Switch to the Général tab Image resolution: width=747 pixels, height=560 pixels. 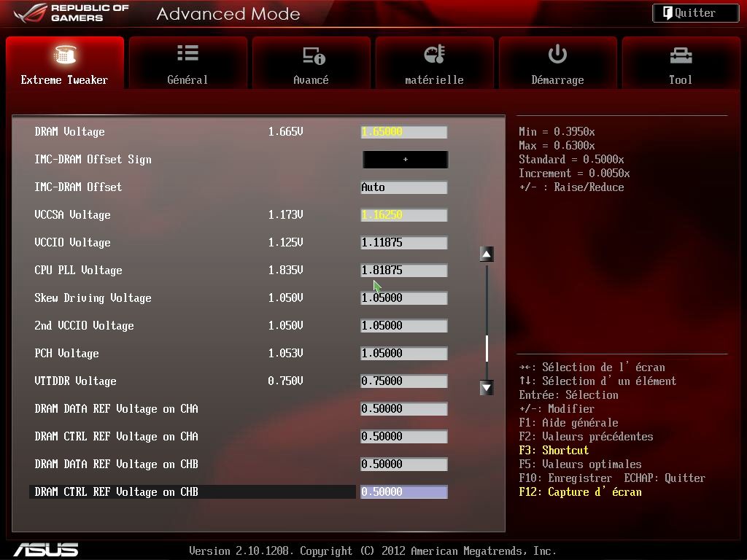click(187, 63)
